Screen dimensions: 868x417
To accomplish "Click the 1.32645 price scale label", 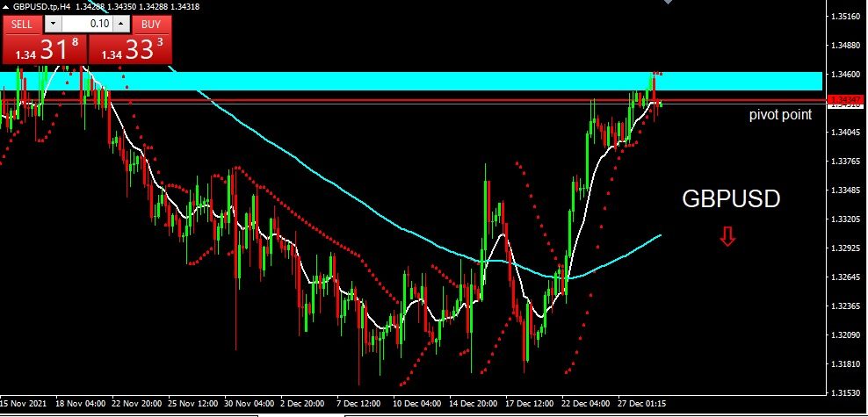I will 845,277.
